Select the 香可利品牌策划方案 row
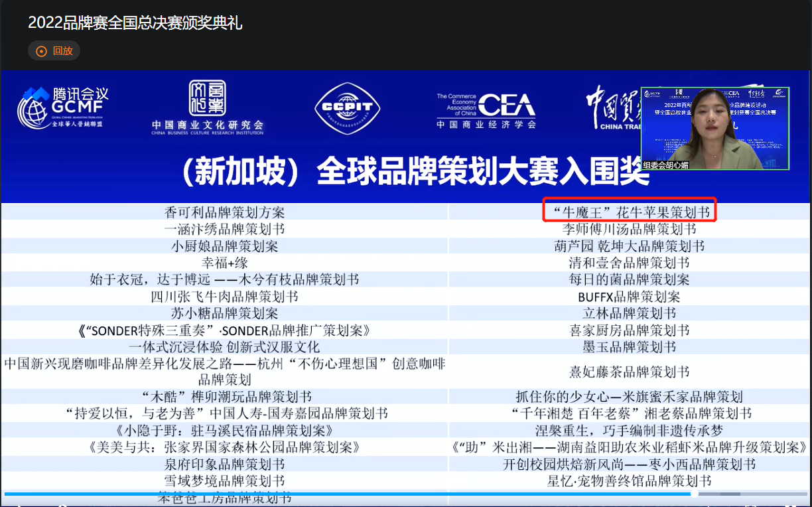Viewport: 812px width, 507px height. [x=224, y=212]
